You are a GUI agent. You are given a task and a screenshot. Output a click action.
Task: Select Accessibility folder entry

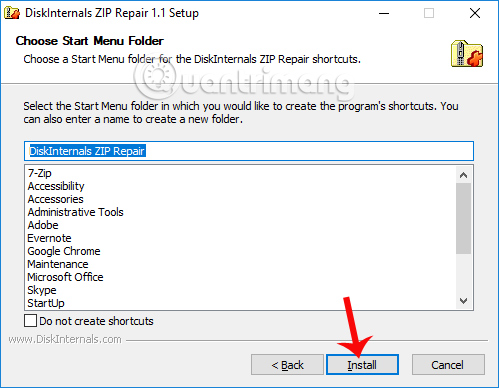56,186
